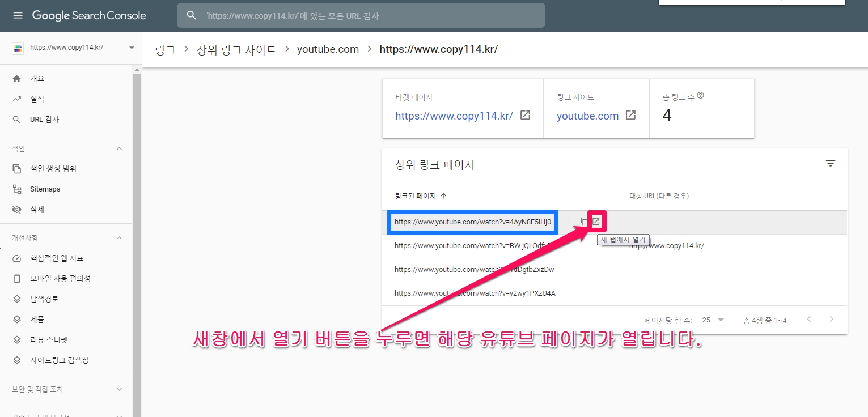Collapse the 개선사항 section

119,238
